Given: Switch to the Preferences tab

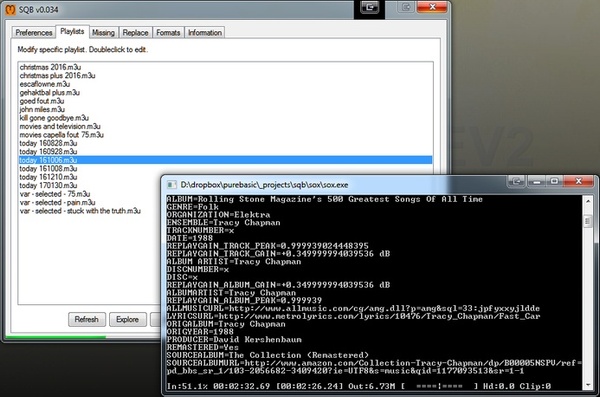Looking at the screenshot, I should (34, 33).
